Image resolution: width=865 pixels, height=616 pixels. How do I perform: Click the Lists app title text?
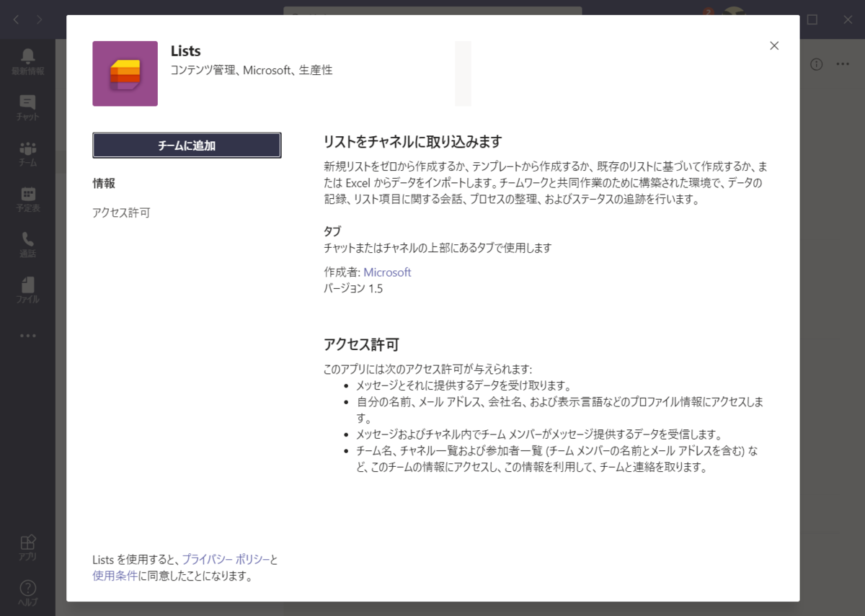coord(185,51)
